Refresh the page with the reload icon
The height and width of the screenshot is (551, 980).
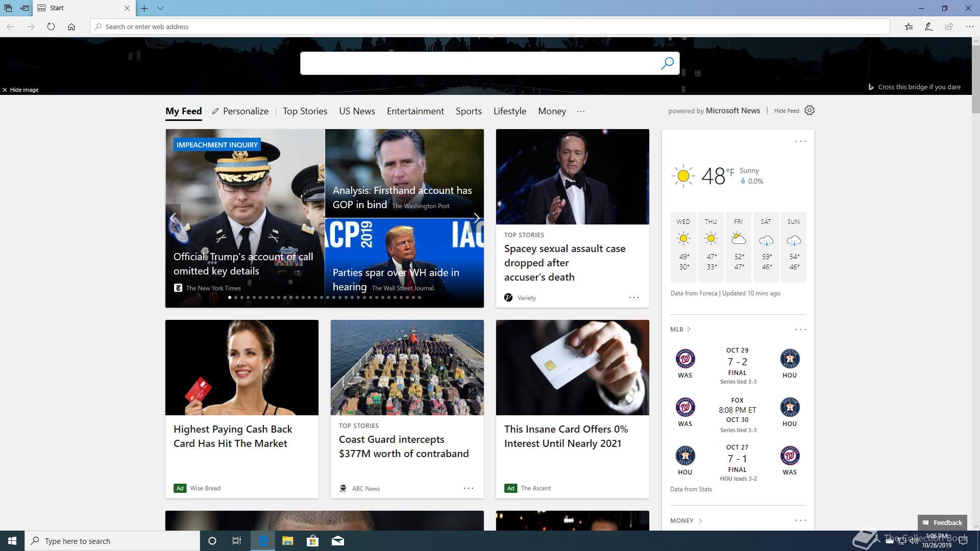51,27
